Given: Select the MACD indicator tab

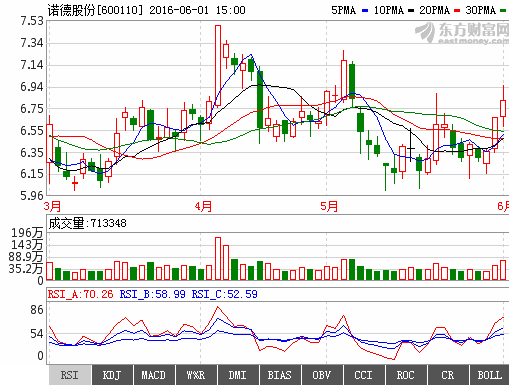Looking at the screenshot, I should (154, 375).
